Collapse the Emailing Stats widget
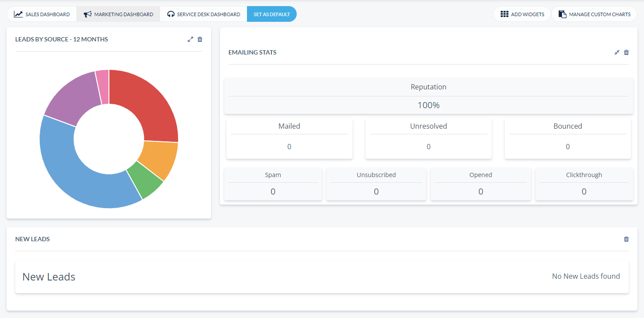Screen dimensions: 644x318 pyautogui.click(x=617, y=52)
